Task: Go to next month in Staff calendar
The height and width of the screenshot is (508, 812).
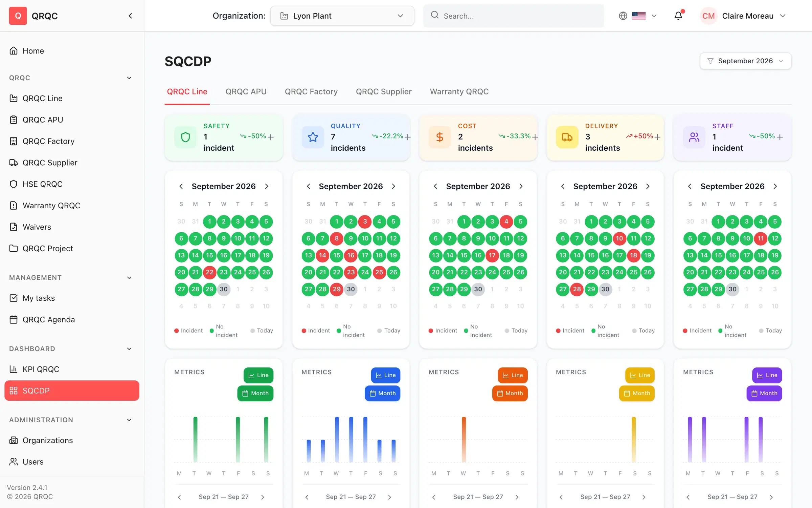Action: coord(775,186)
